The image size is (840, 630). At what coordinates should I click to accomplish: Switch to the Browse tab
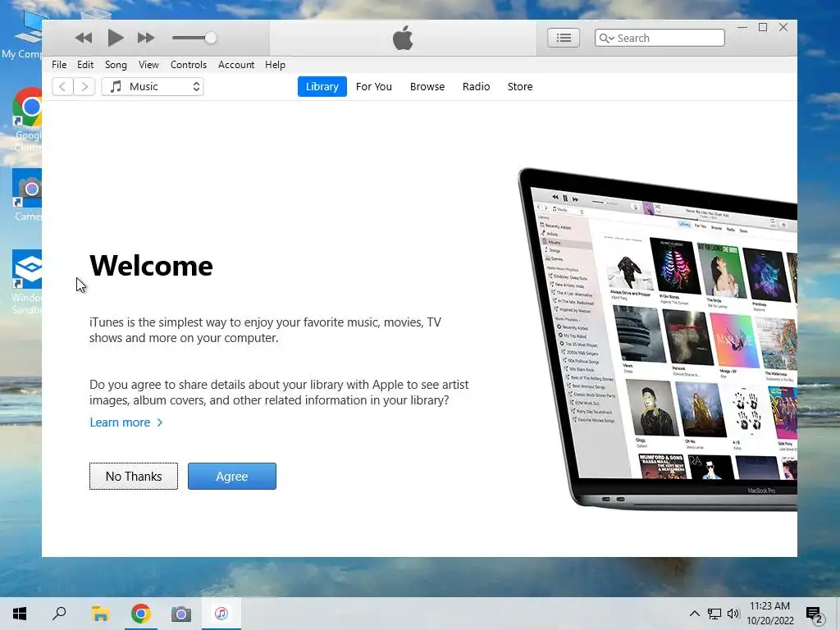pos(427,86)
